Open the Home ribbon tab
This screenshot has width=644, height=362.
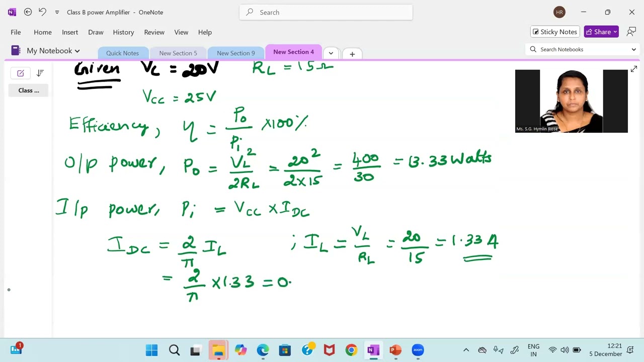(x=43, y=32)
